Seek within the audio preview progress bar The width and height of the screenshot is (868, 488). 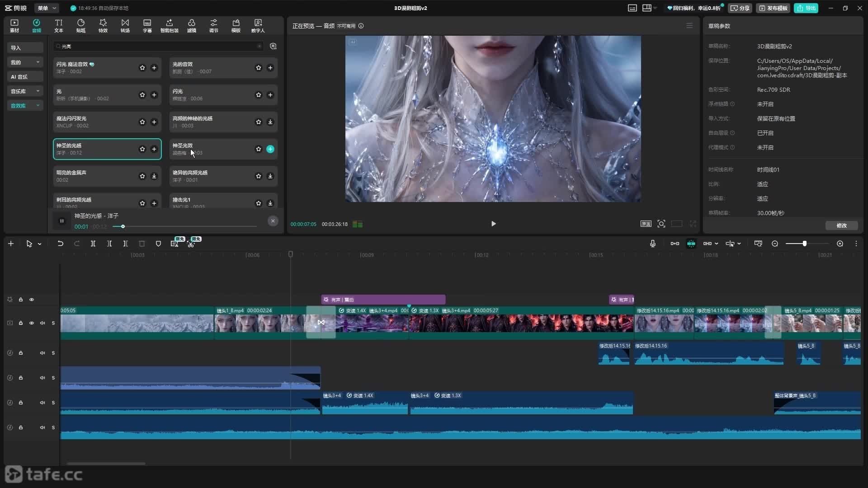click(184, 226)
